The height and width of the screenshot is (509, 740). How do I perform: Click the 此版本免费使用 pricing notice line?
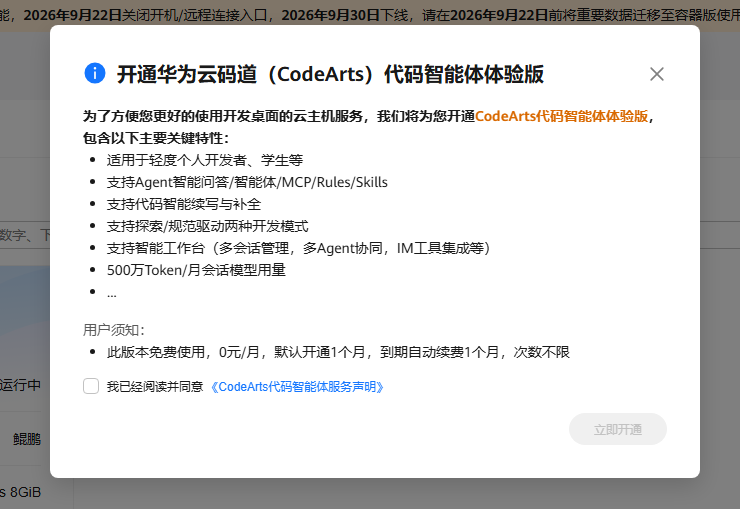coord(338,352)
